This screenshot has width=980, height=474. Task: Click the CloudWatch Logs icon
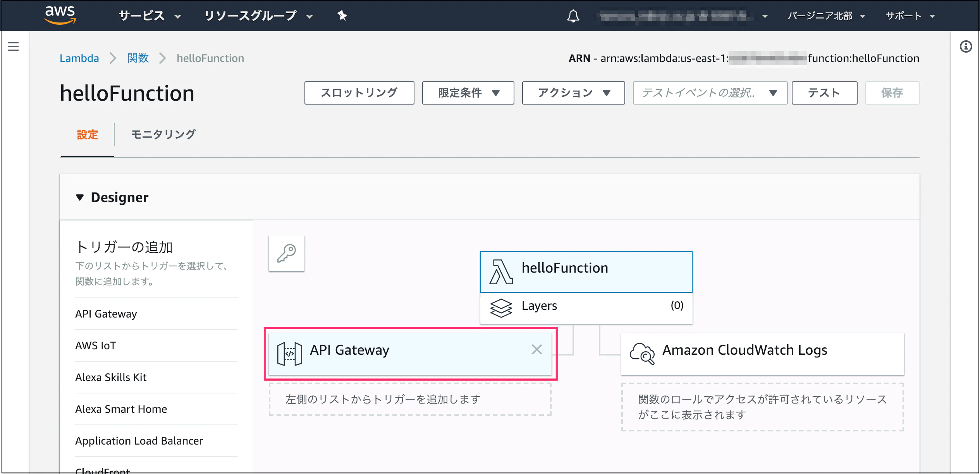point(642,354)
